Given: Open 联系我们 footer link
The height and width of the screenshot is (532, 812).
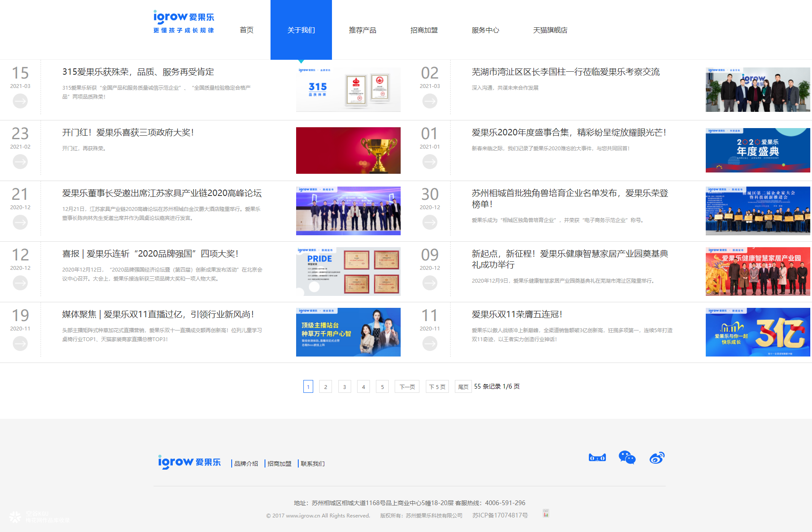Looking at the screenshot, I should click(x=313, y=463).
